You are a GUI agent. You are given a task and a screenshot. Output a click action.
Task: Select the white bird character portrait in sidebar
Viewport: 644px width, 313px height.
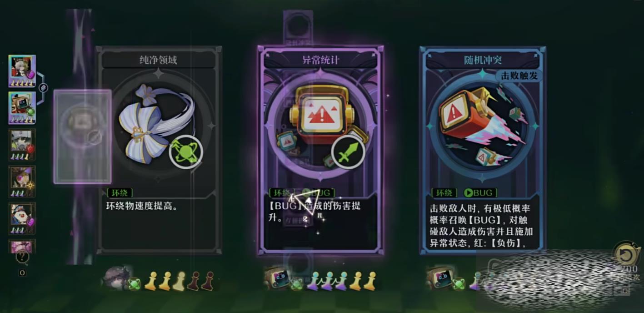coord(22,218)
